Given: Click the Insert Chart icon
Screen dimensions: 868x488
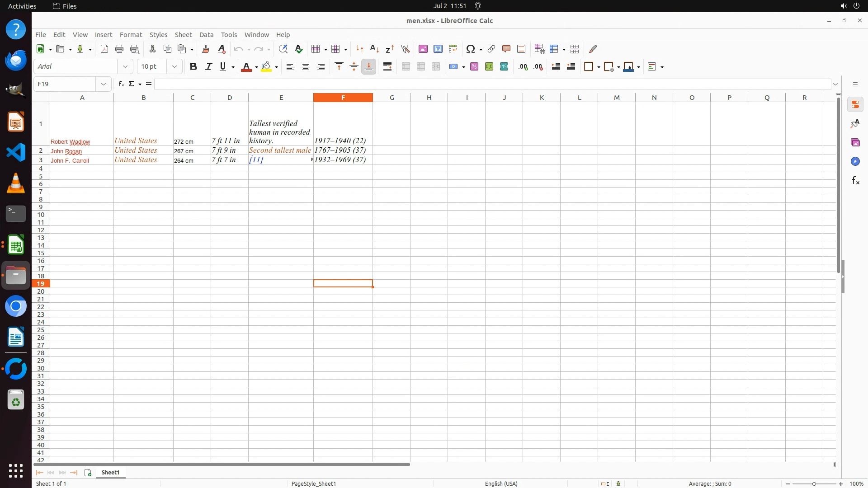Looking at the screenshot, I should 438,49.
